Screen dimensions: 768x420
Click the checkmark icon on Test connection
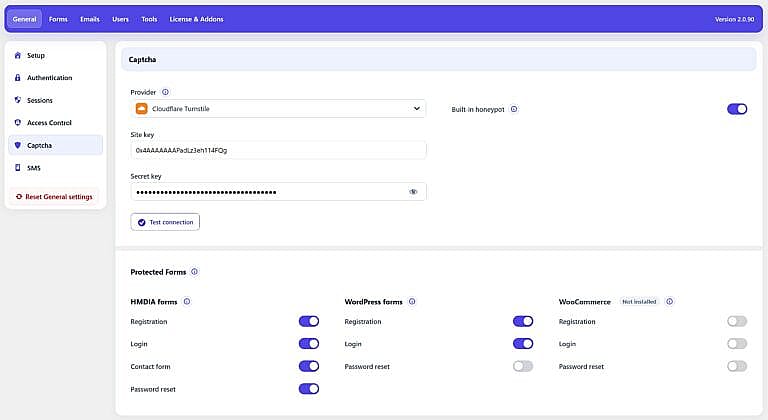(x=142, y=222)
